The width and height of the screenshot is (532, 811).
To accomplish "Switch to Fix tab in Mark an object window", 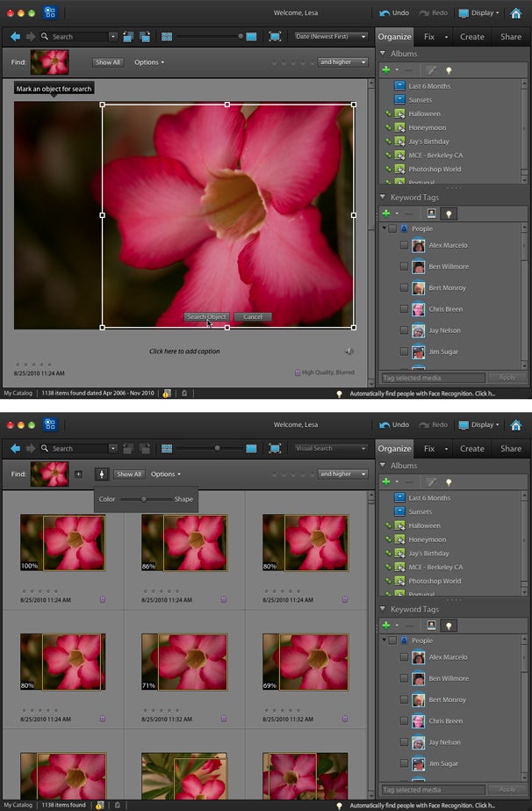I will pyautogui.click(x=429, y=37).
